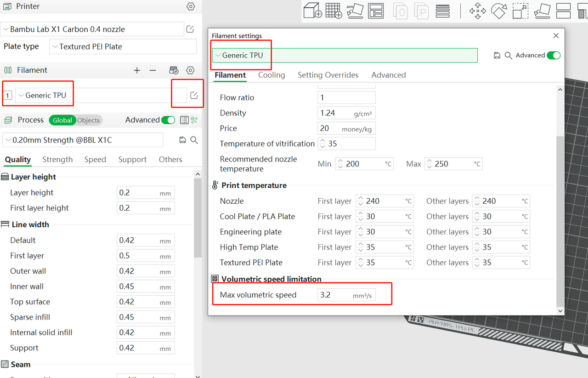Click the process settings panel scrollbar
588x378 pixels.
[x=198, y=218]
